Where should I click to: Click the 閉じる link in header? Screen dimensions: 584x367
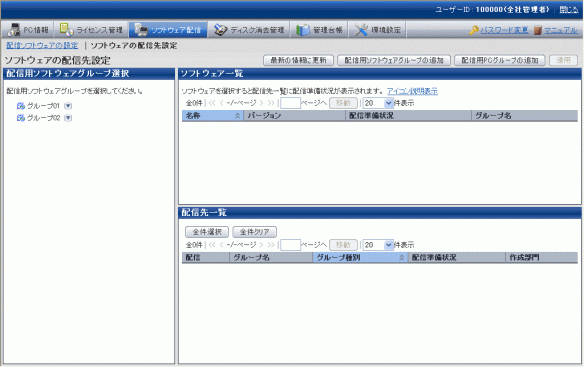click(x=569, y=10)
